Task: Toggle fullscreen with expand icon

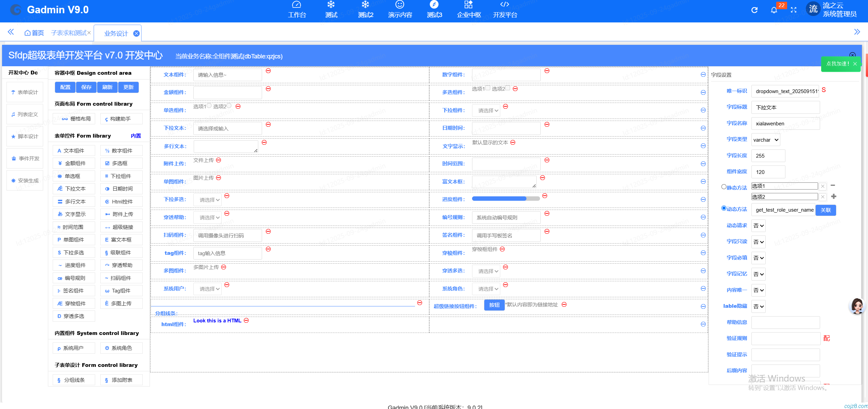Action: coord(794,10)
